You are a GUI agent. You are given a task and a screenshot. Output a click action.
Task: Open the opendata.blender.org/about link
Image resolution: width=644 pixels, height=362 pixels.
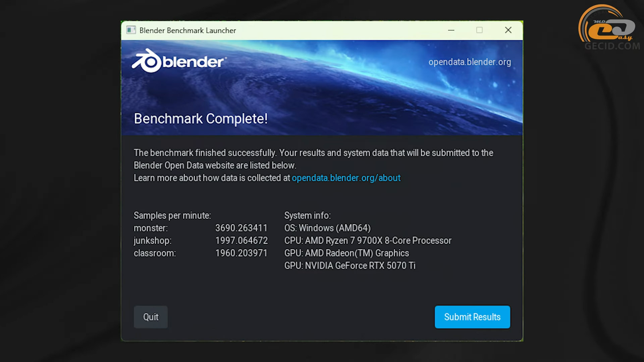point(346,178)
